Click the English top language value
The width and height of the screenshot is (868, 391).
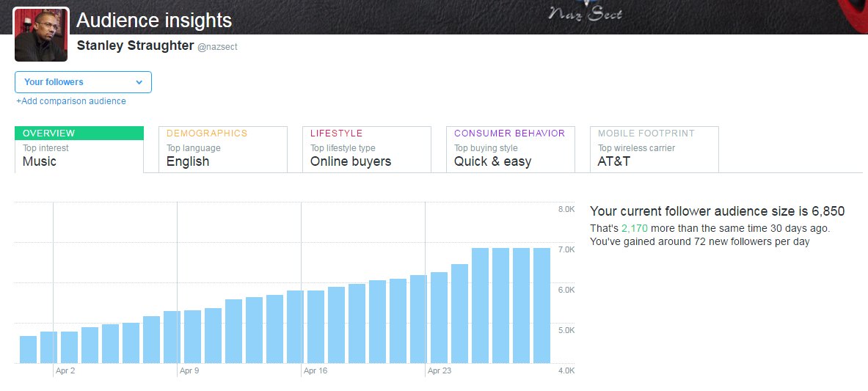[x=188, y=161]
